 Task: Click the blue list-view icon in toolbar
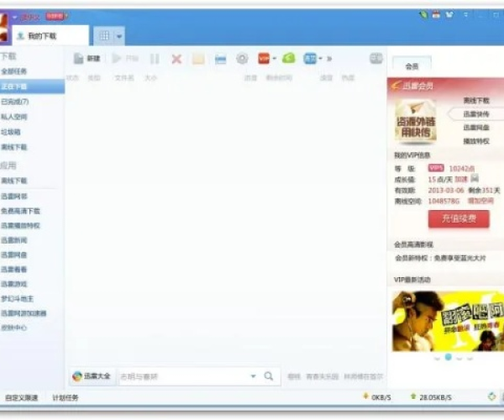point(220,59)
